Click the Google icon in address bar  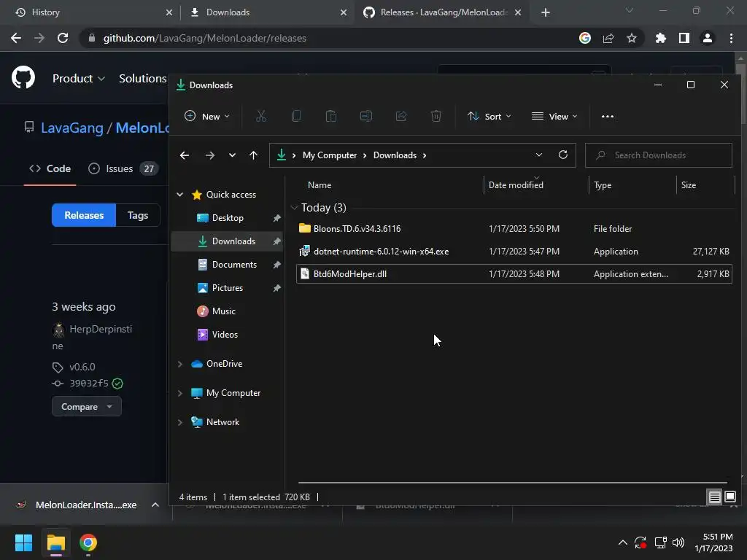pos(585,38)
